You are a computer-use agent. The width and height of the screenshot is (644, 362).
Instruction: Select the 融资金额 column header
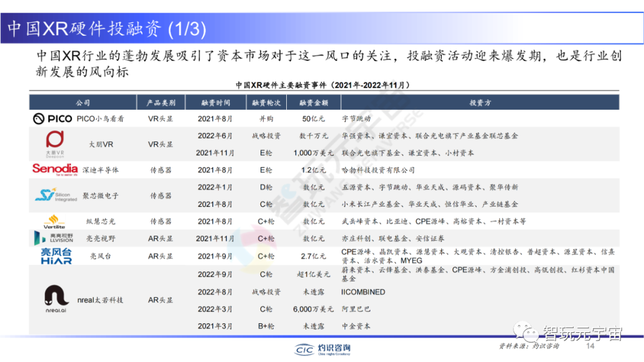point(314,103)
